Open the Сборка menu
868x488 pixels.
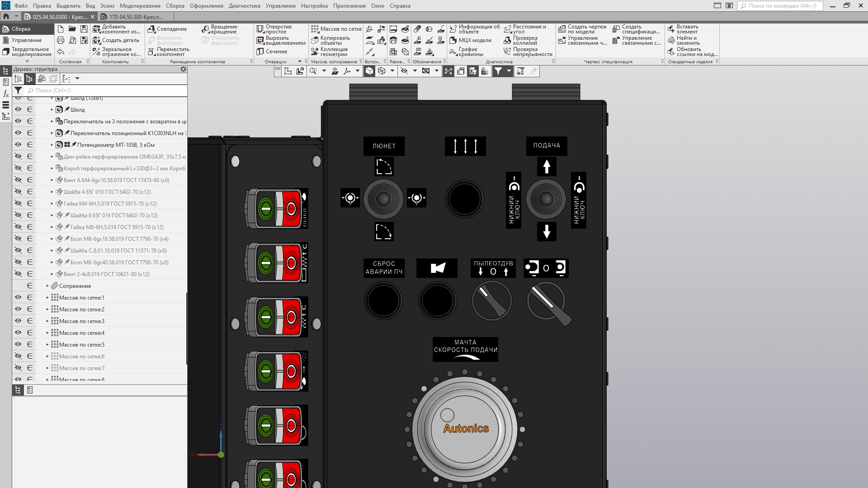click(175, 6)
